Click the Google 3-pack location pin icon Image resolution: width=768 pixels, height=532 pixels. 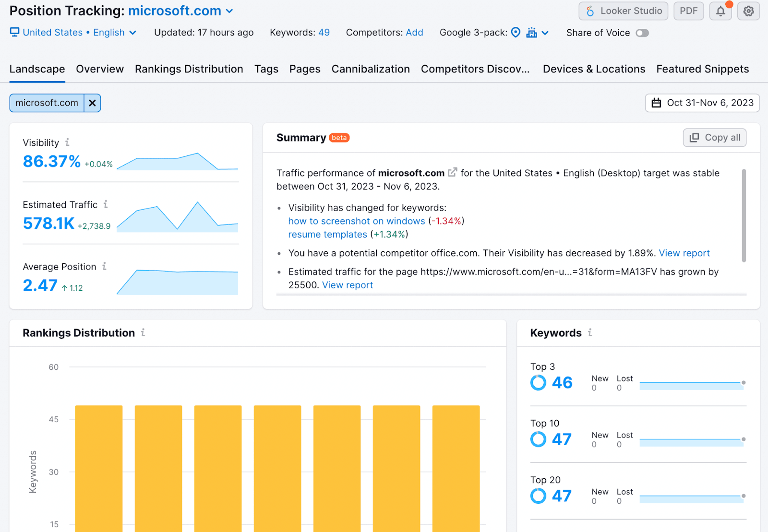click(x=516, y=33)
